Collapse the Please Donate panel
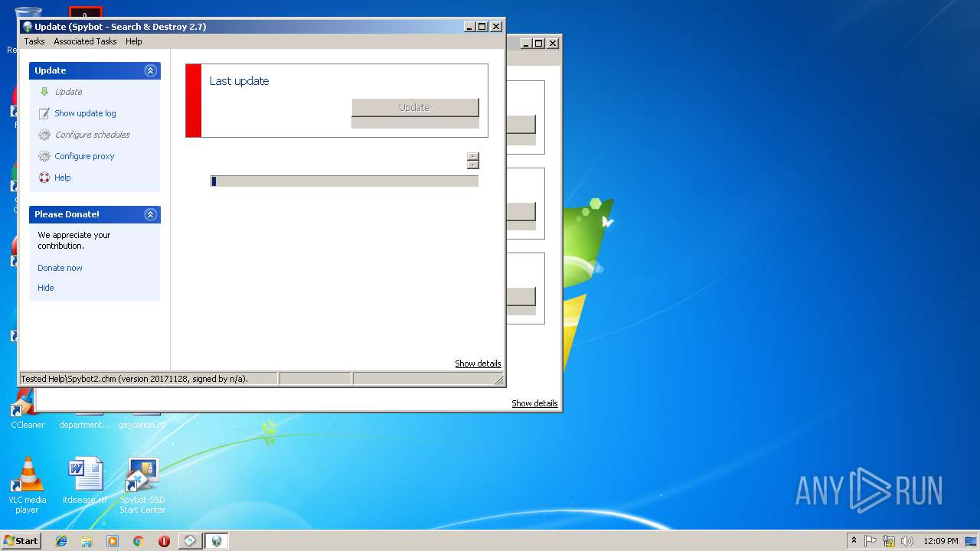Image resolution: width=980 pixels, height=551 pixels. (151, 214)
